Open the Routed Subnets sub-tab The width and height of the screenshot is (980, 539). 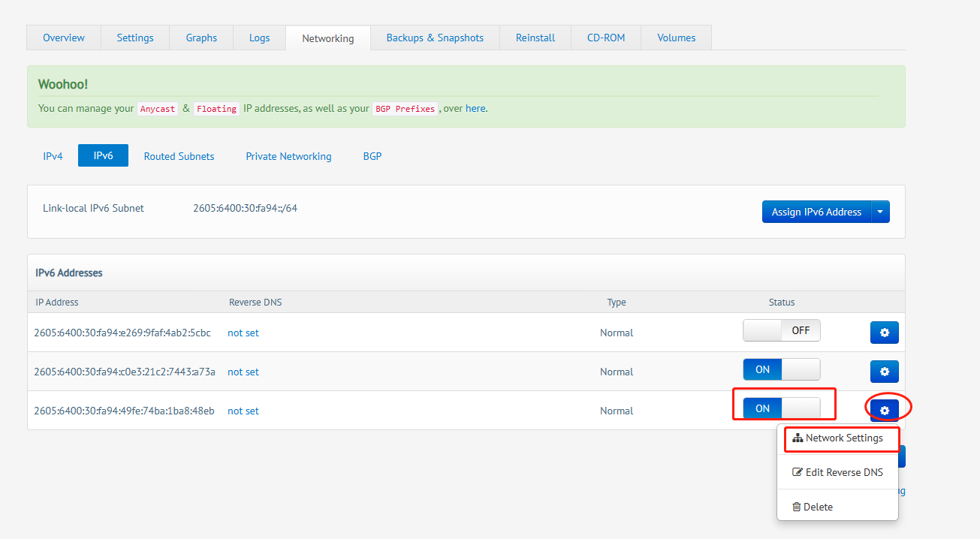click(179, 156)
